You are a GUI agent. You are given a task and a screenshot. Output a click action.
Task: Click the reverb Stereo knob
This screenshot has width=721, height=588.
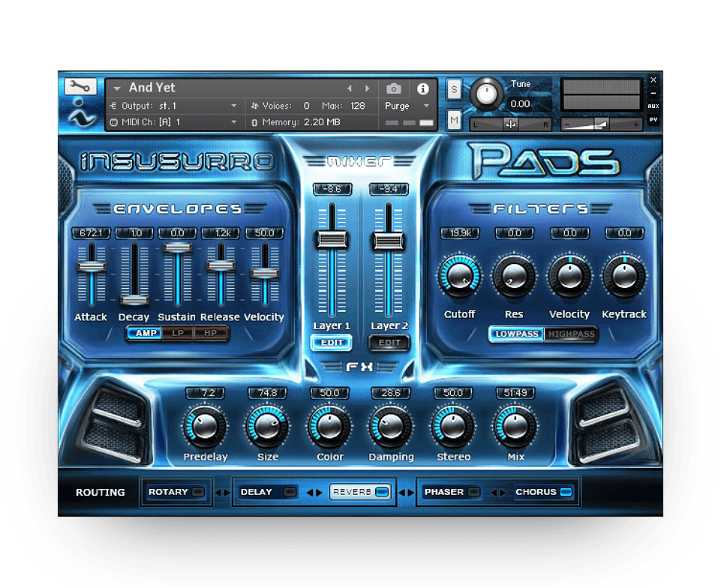[x=453, y=427]
